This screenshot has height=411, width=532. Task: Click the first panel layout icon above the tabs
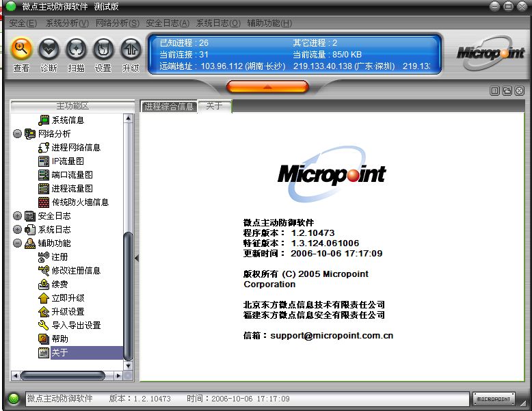[495, 91]
